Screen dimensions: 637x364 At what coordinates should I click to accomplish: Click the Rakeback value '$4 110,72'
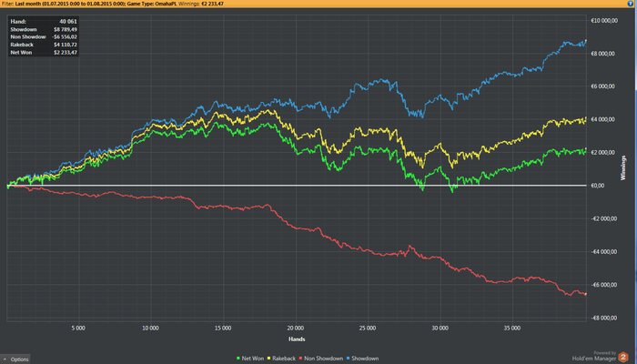pyautogui.click(x=65, y=45)
